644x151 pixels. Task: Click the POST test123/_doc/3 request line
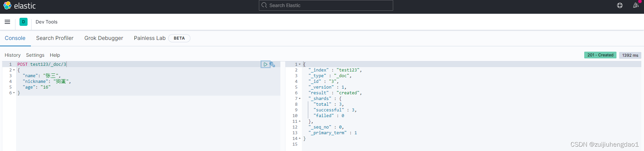coord(42,64)
